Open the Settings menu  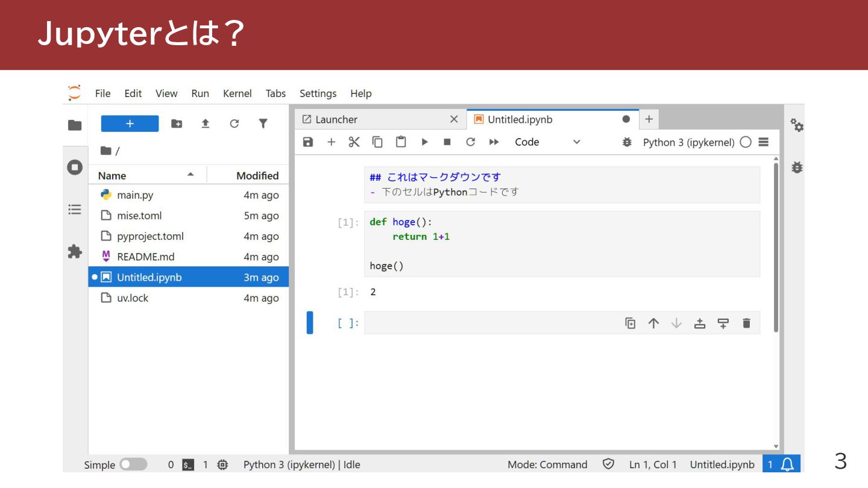[318, 93]
